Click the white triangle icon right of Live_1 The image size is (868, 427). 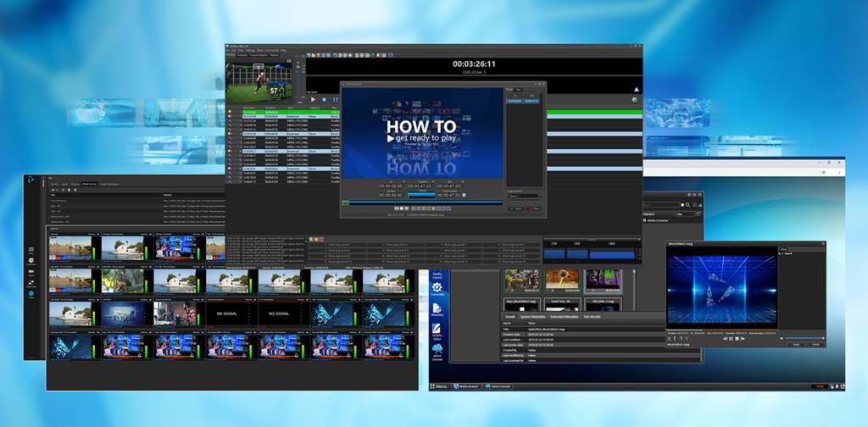636,89
